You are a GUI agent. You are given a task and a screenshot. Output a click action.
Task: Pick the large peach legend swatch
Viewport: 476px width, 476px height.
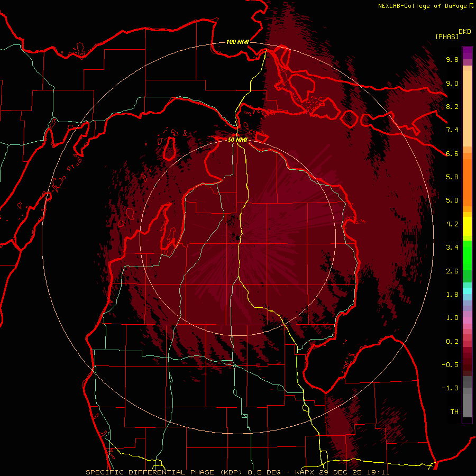(x=467, y=108)
